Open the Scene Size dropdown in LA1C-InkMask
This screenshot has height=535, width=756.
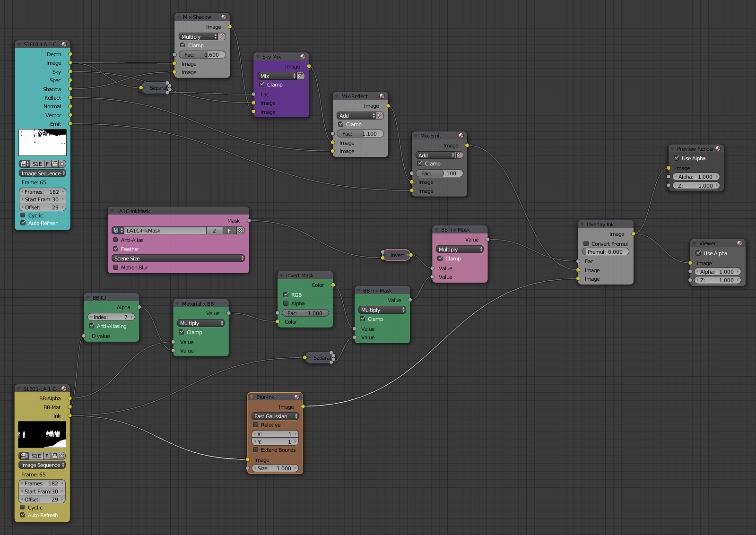click(179, 259)
